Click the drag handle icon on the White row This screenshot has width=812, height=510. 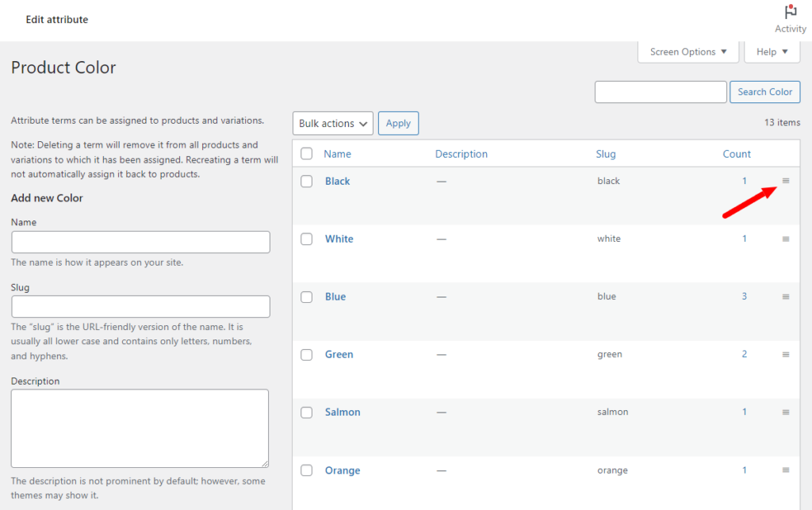coord(786,239)
